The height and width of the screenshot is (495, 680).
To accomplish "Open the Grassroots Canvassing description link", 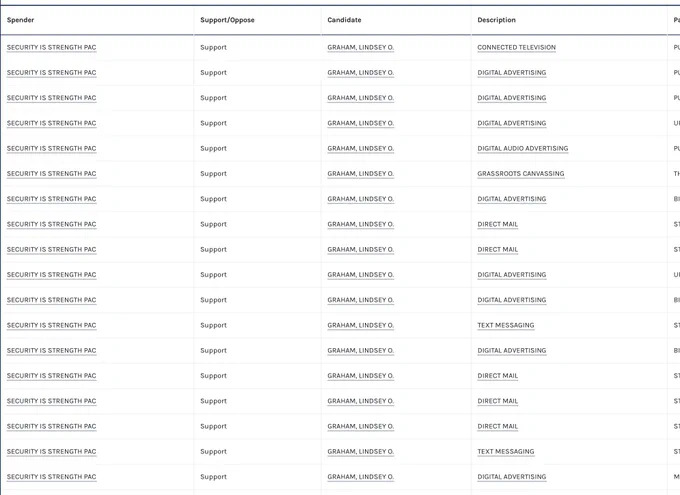I will pyautogui.click(x=521, y=174).
